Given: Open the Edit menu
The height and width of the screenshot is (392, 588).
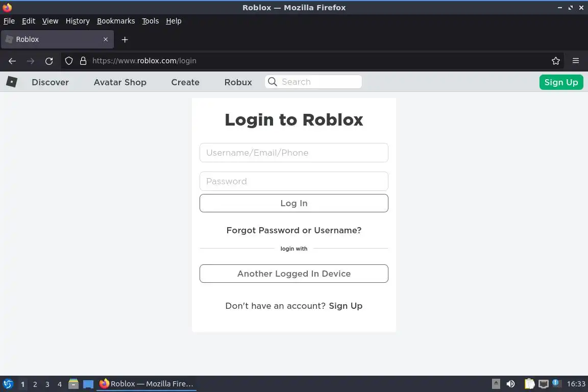Looking at the screenshot, I should [x=29, y=21].
